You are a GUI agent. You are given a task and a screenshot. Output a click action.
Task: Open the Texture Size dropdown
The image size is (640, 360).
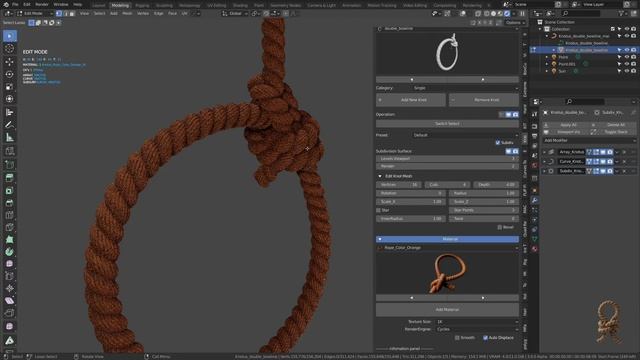(477, 322)
